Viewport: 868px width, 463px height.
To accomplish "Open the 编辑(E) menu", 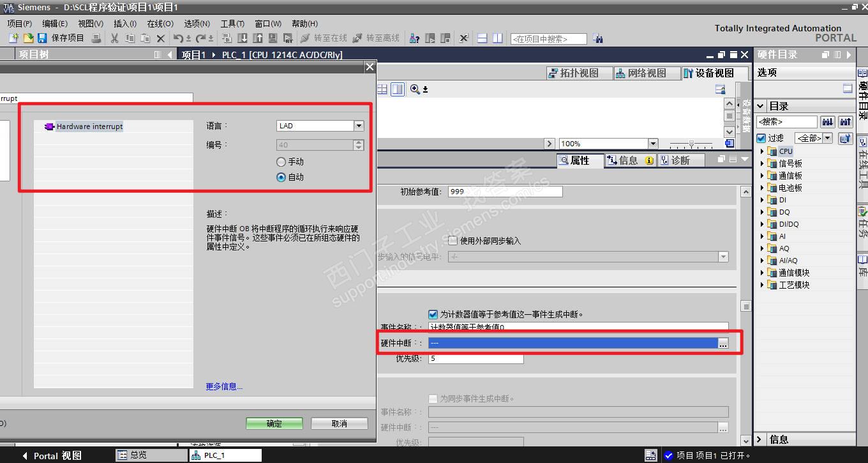I will [x=55, y=24].
